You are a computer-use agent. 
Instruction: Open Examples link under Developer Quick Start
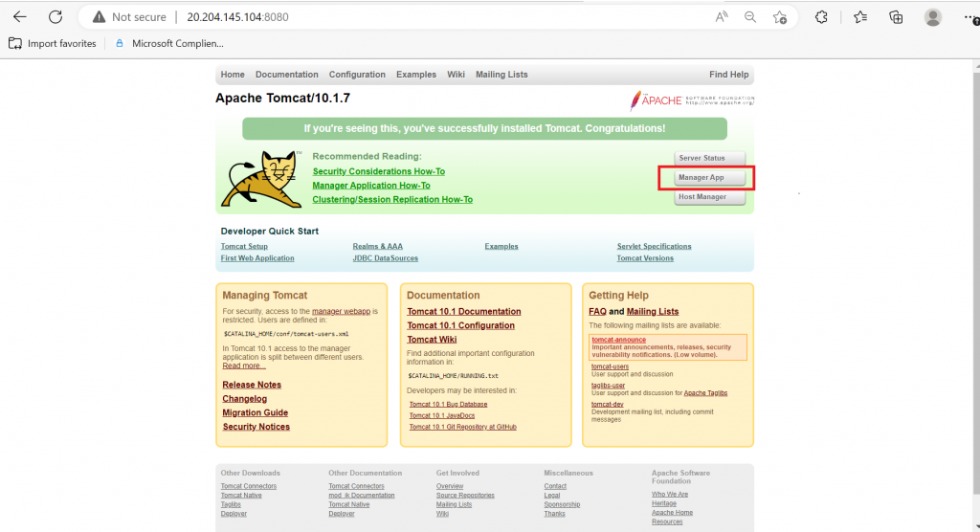tap(501, 246)
